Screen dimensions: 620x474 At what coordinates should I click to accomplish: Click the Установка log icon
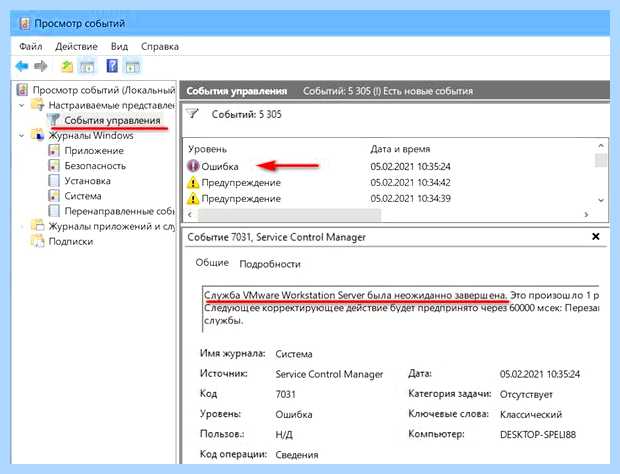pos(54,181)
